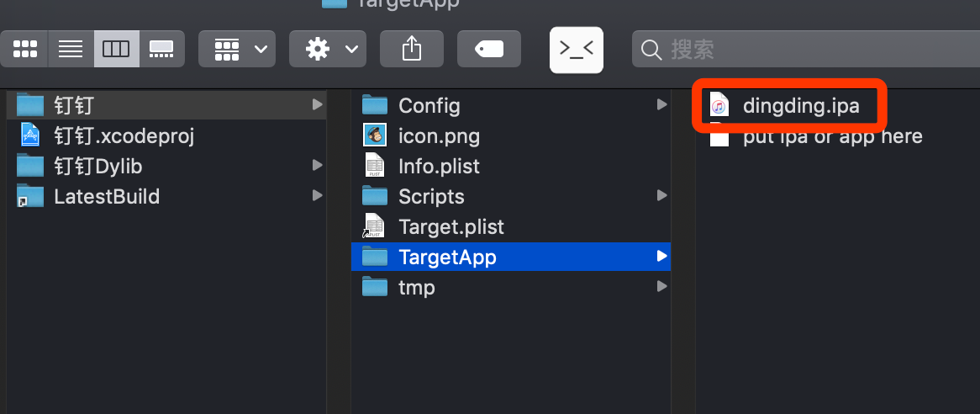Switch to gallery view mode
980x414 pixels.
tap(162, 49)
